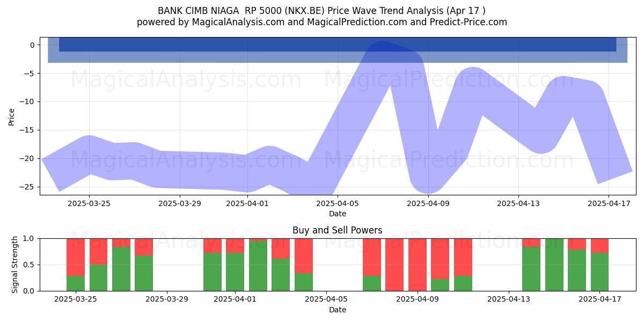644x322 pixels.
Task: Click the '1.0' tick on Signal Strength axis
Action: tap(30, 238)
